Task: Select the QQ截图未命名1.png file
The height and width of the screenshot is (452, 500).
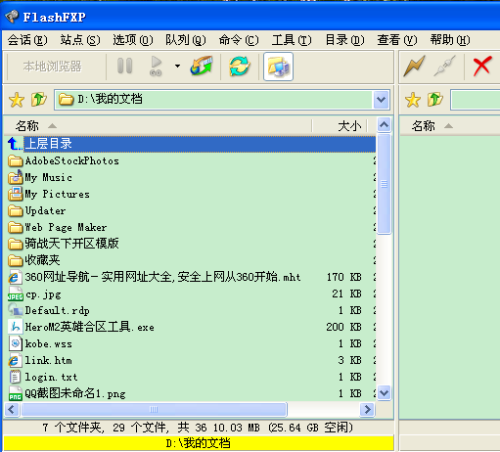Action: coord(75,394)
